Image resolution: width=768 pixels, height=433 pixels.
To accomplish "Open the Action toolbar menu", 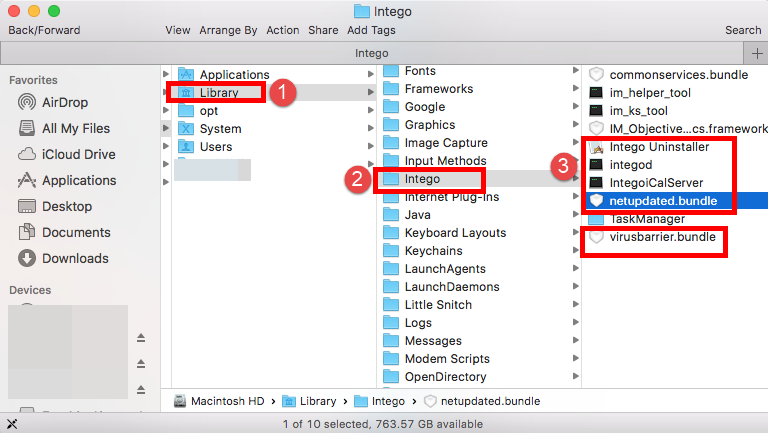I will coord(283,30).
